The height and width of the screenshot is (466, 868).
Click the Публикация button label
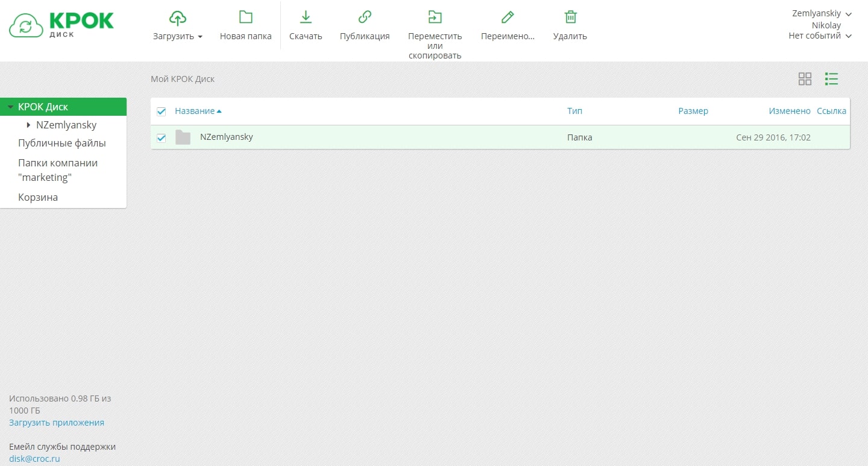click(365, 36)
